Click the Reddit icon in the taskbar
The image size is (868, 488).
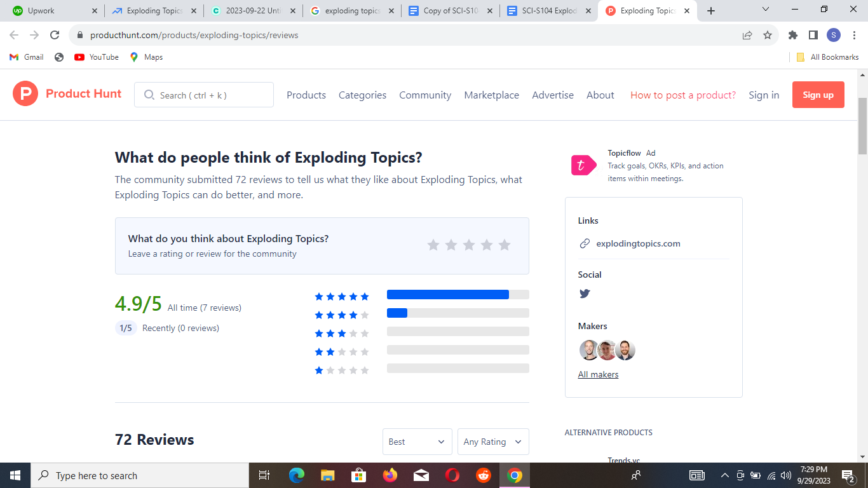483,475
